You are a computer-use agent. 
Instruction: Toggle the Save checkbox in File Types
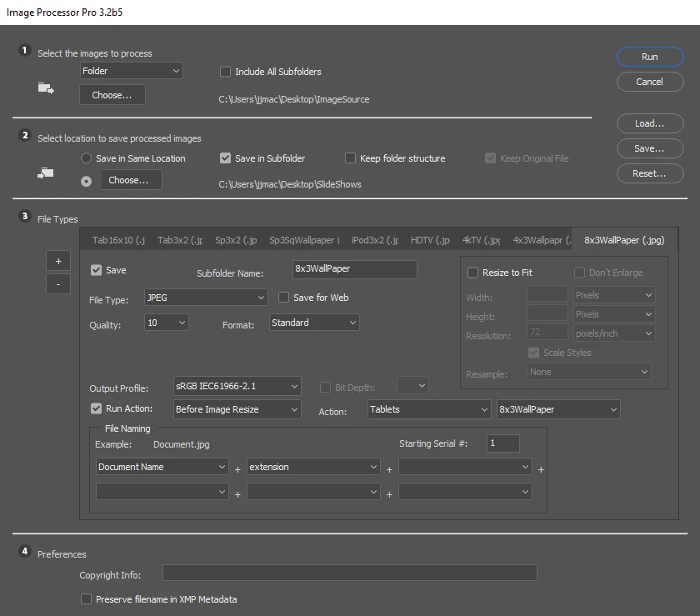pyautogui.click(x=96, y=270)
